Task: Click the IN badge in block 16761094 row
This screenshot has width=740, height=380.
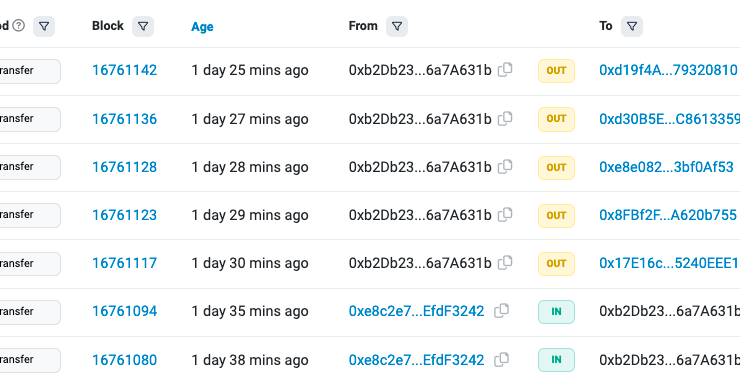Action: (556, 312)
